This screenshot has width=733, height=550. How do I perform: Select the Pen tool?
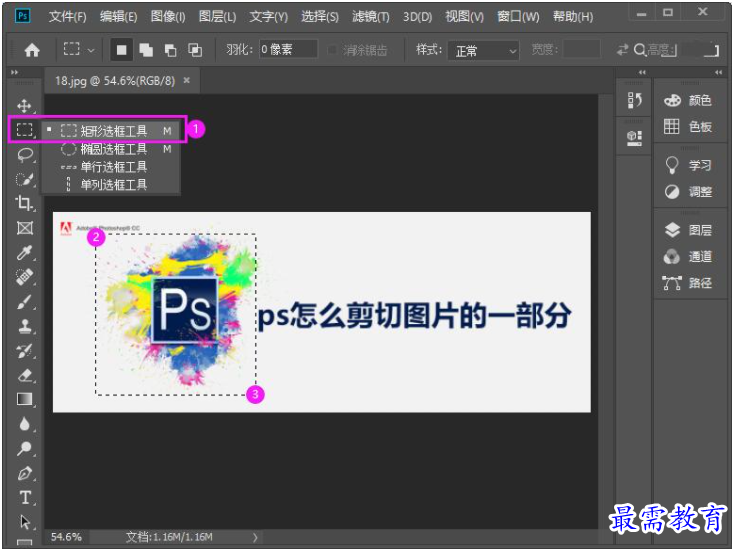tap(24, 473)
